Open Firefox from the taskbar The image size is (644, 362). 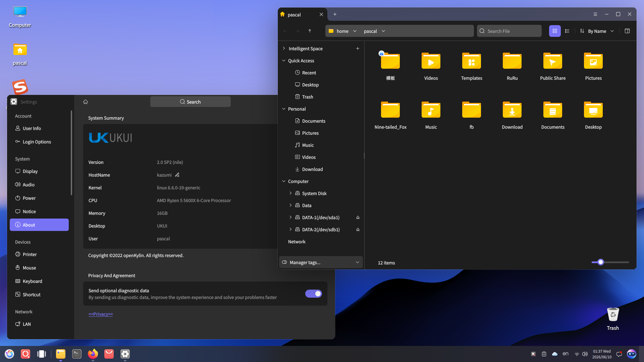pos(93,354)
